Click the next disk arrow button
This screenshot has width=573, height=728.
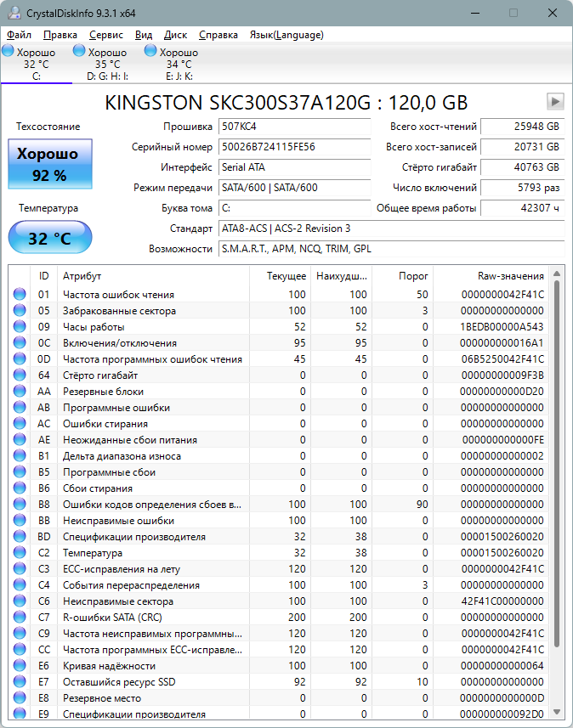point(555,102)
